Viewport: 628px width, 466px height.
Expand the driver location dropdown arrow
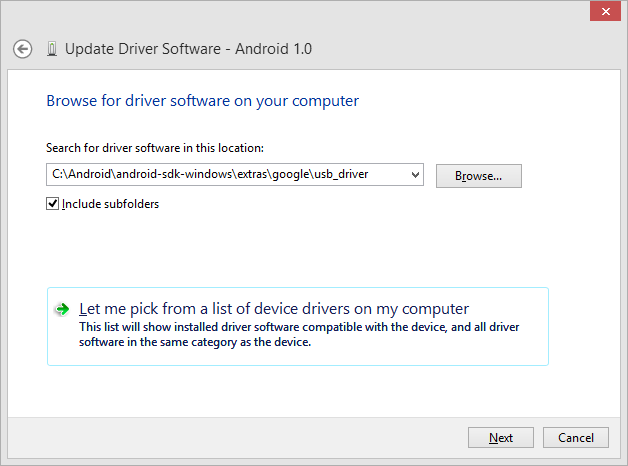[414, 175]
